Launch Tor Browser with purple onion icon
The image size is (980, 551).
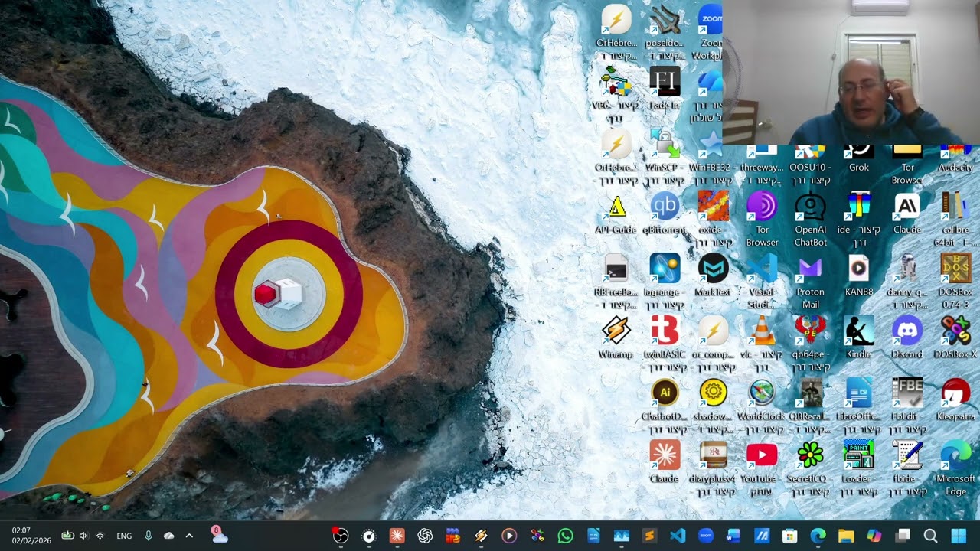(x=762, y=206)
